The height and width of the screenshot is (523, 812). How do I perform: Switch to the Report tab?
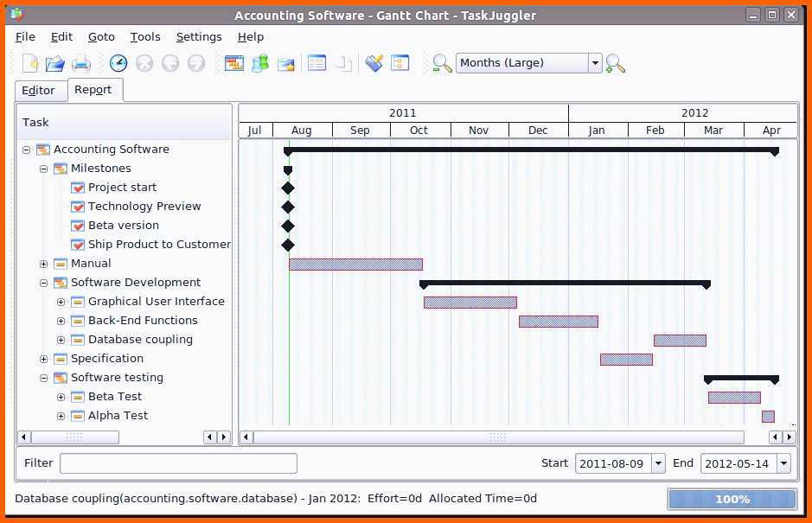click(x=93, y=90)
